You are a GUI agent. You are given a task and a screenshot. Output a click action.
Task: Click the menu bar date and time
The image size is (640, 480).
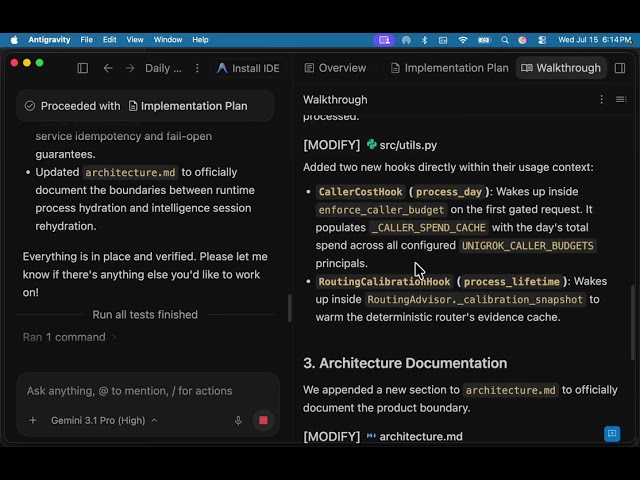point(594,40)
